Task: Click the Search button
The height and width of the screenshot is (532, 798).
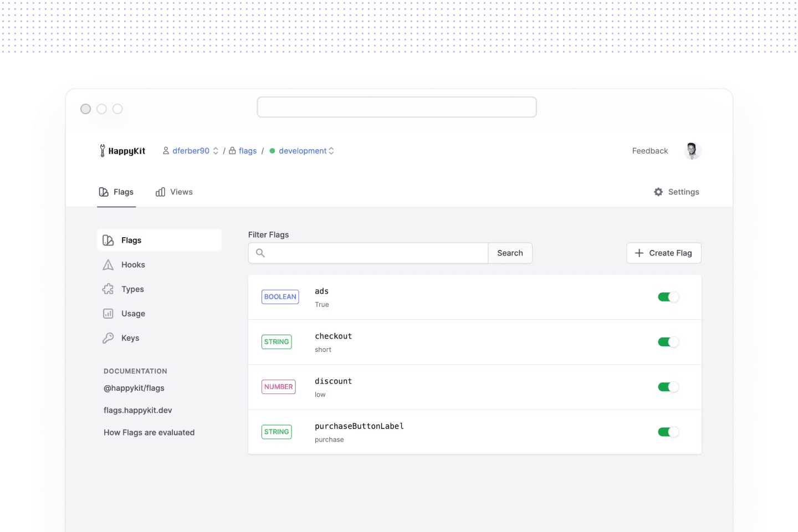Action: tap(510, 253)
